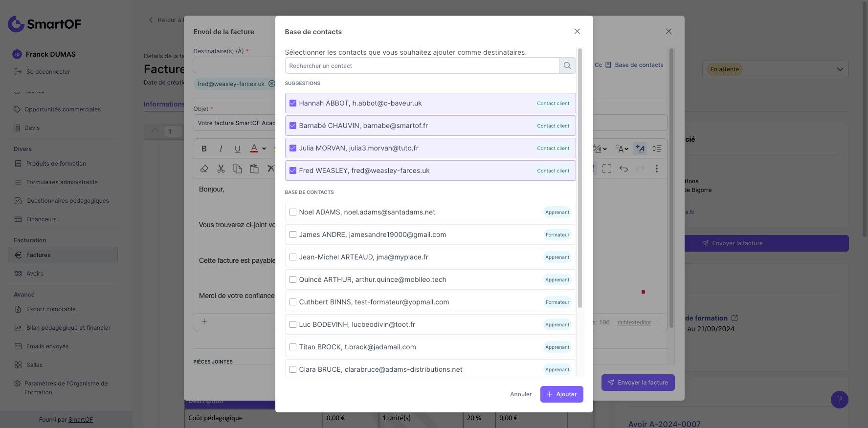Click the scissors cut icon

tap(221, 169)
